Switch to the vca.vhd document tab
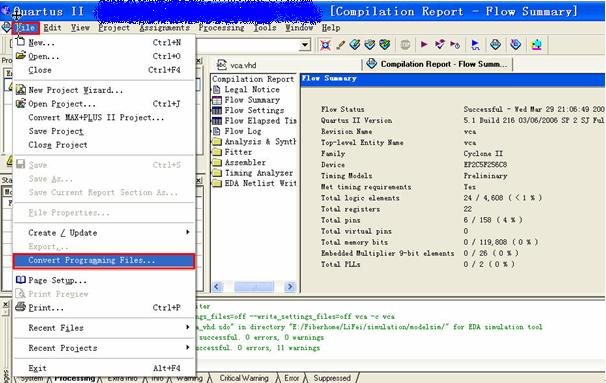Viewport: 606px width, 383px height. tap(237, 65)
